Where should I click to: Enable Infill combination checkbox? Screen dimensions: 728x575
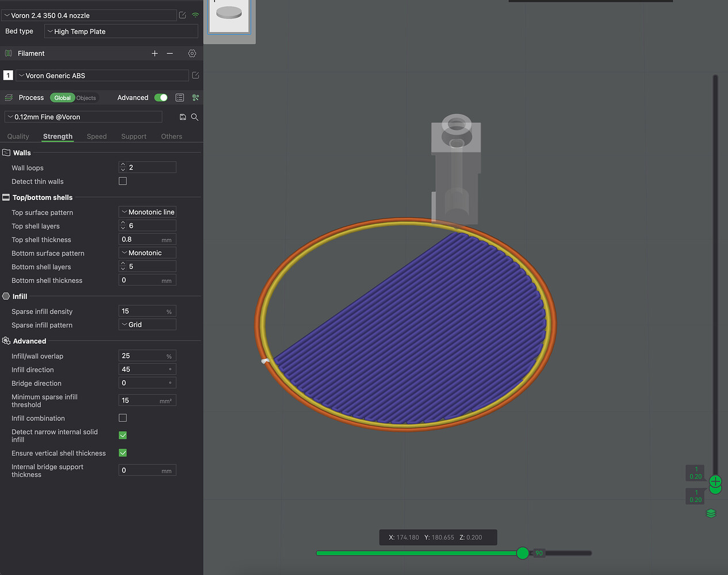[122, 418]
